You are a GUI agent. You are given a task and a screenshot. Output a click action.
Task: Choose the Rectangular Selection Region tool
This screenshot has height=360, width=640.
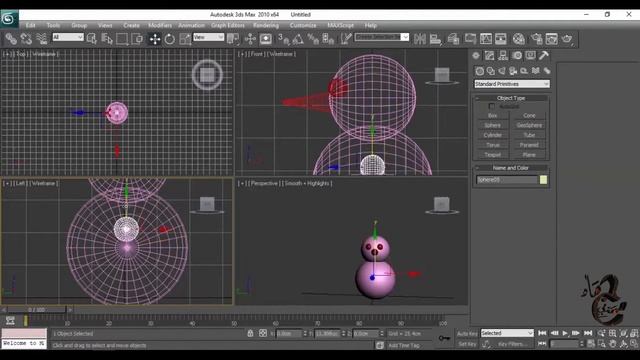[x=122, y=39]
